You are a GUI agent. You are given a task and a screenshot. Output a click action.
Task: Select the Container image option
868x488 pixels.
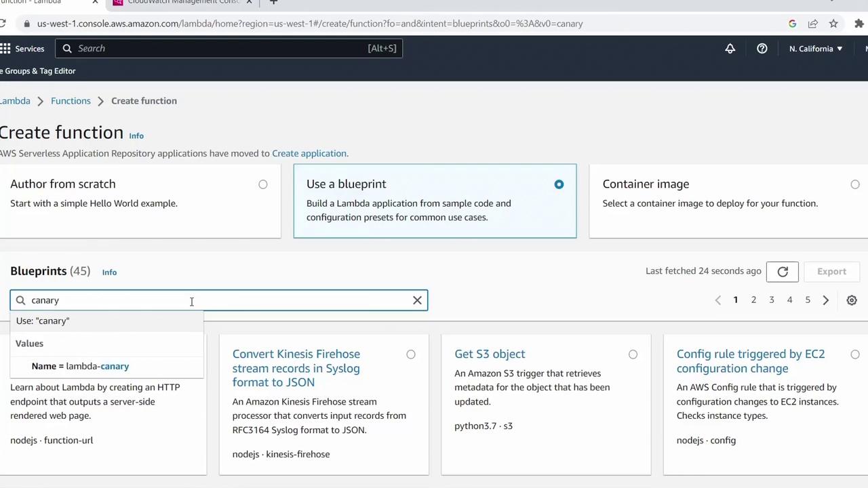(x=854, y=184)
